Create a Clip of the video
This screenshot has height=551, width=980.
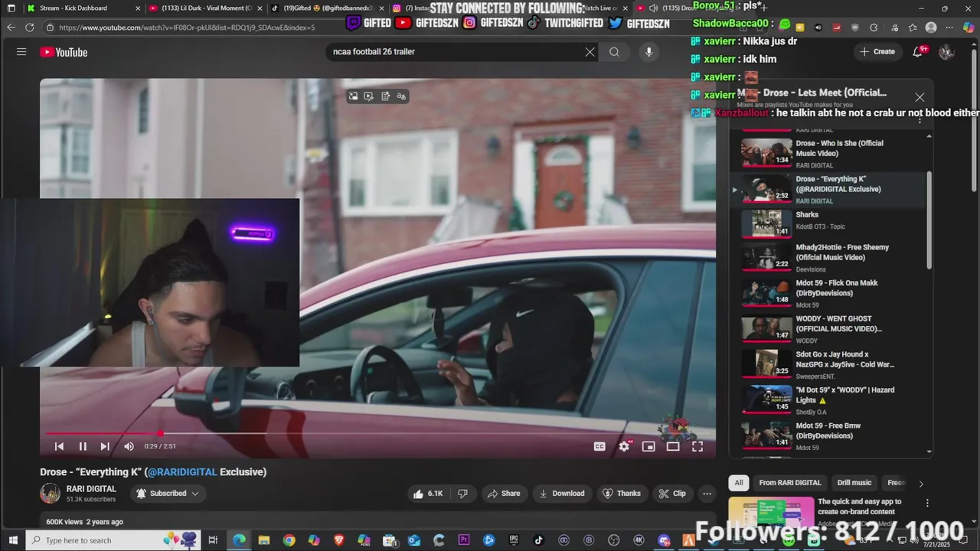pyautogui.click(x=672, y=494)
